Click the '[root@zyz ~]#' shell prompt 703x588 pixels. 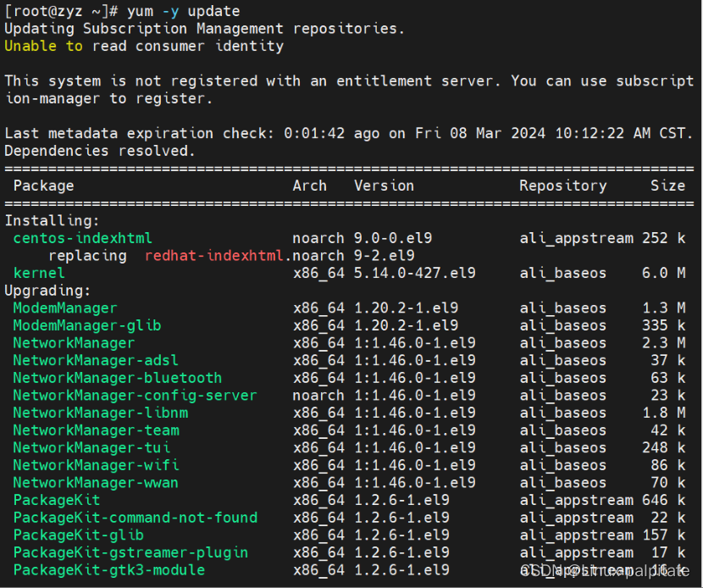click(61, 11)
